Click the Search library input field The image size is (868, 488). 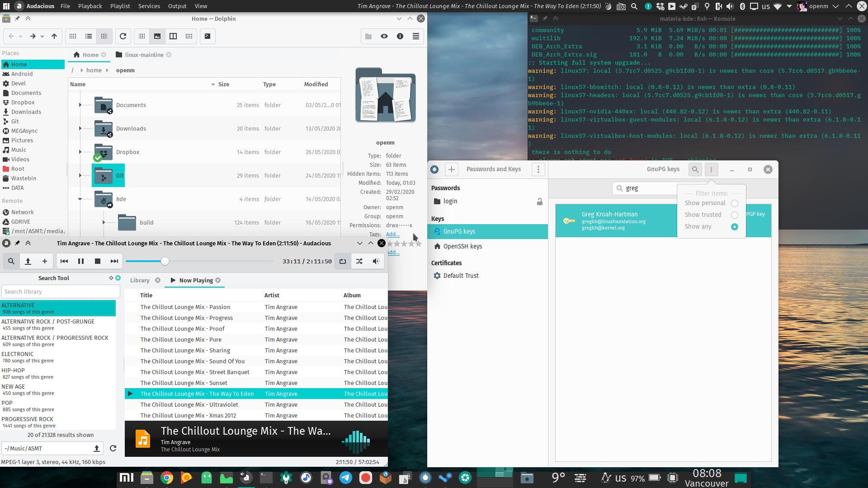pyautogui.click(x=61, y=291)
